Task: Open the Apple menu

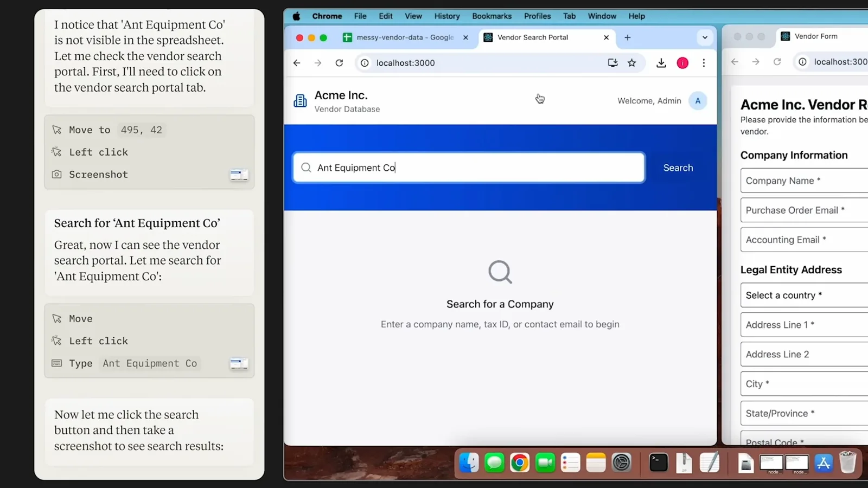Action: point(296,16)
